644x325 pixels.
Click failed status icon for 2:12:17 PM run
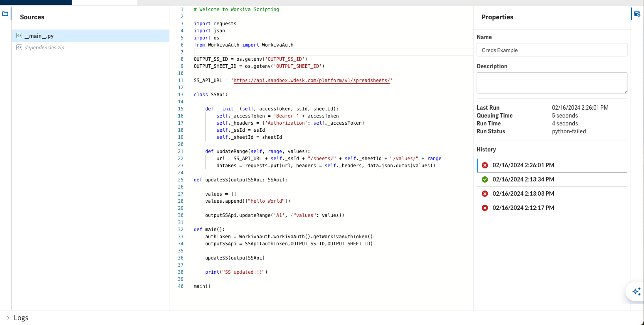[x=485, y=208]
